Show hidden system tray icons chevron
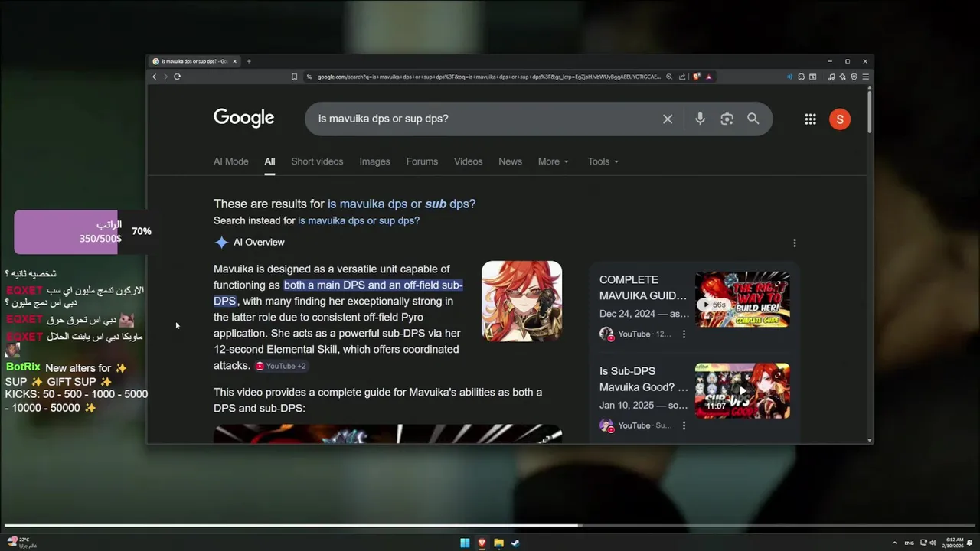This screenshot has width=980, height=551. pyautogui.click(x=894, y=543)
